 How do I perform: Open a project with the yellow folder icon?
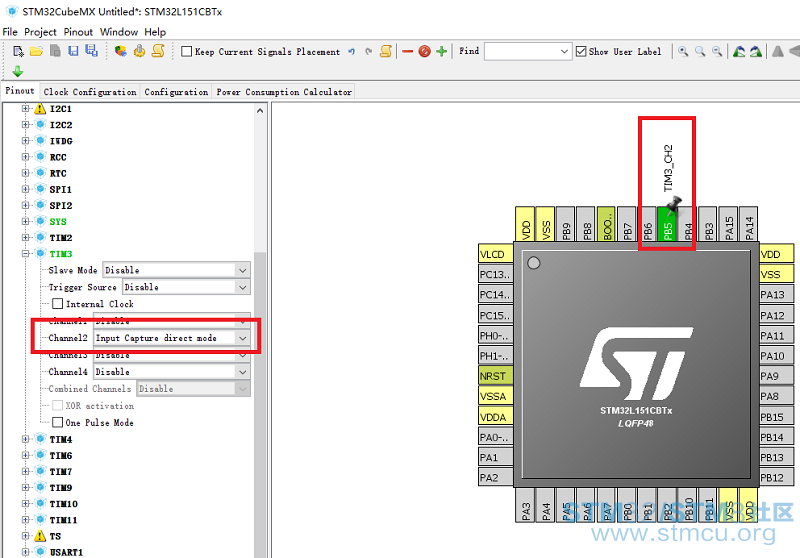tap(36, 51)
